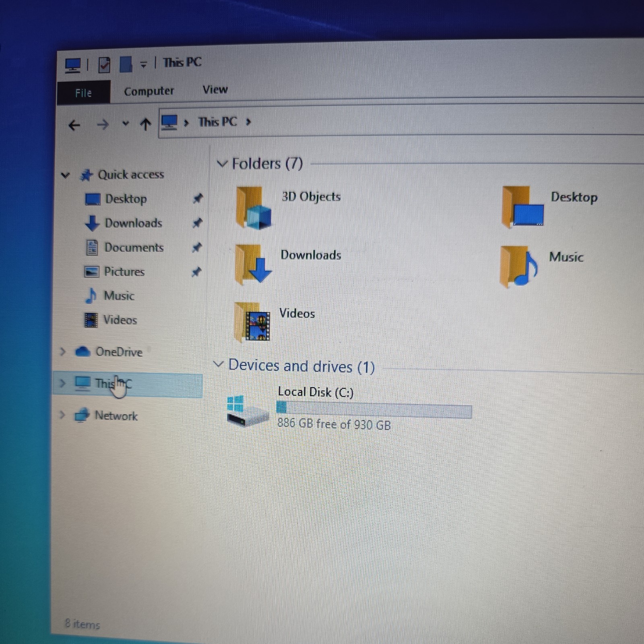
Task: Select the Music folder icon in Folders
Action: 518,266
